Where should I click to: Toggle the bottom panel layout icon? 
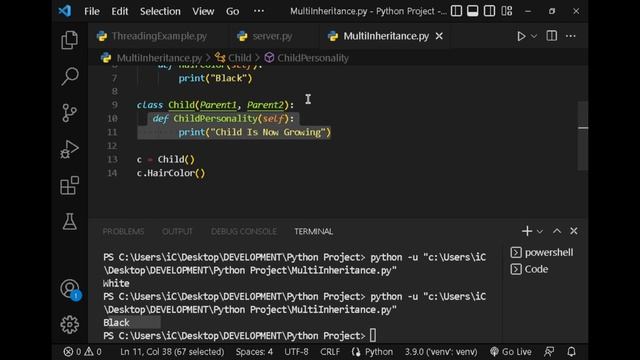(473, 11)
